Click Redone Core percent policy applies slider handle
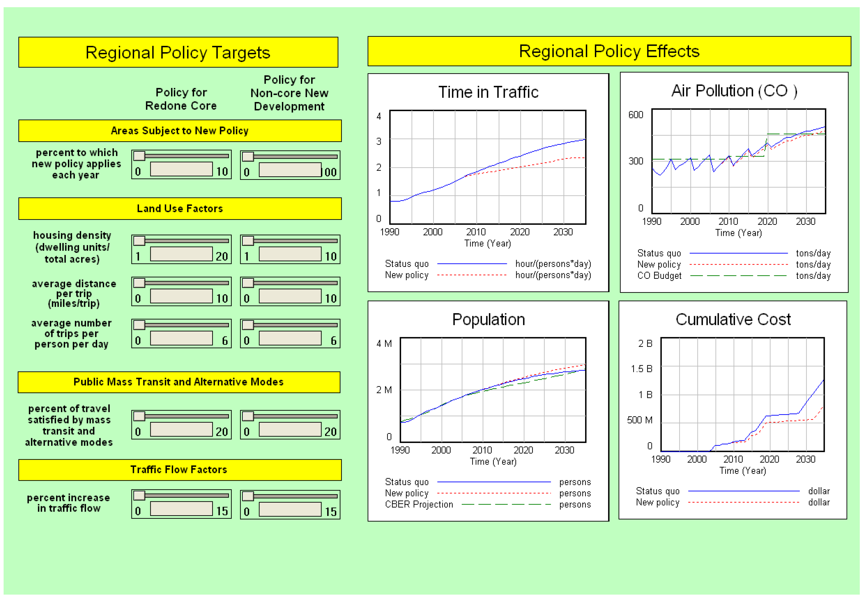The width and height of the screenshot is (868, 600). tap(139, 156)
